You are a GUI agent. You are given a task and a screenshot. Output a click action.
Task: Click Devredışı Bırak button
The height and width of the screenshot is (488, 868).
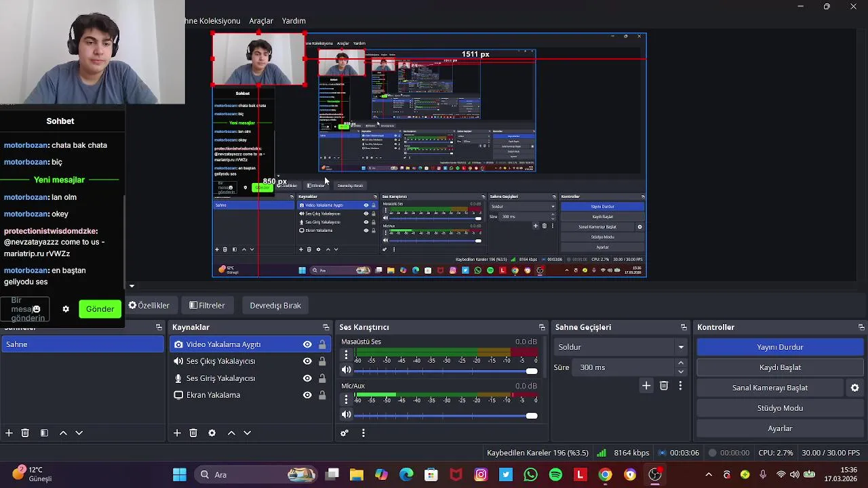tap(275, 306)
